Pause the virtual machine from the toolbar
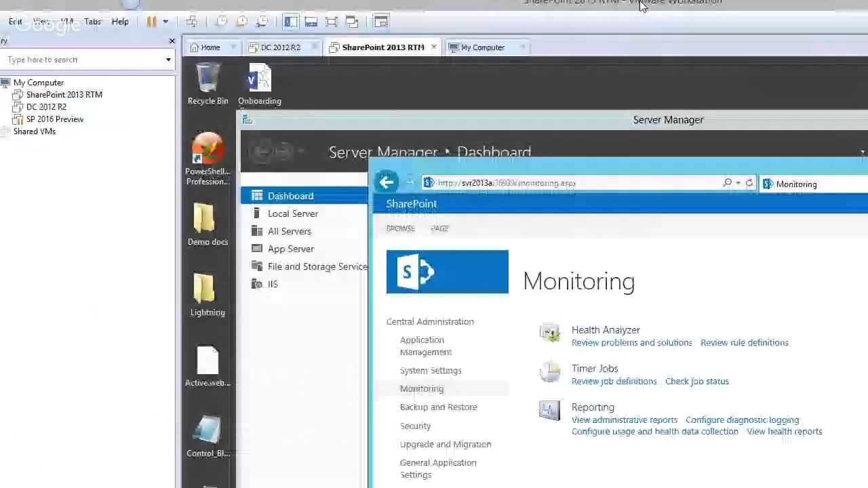The height and width of the screenshot is (488, 868). pos(151,22)
